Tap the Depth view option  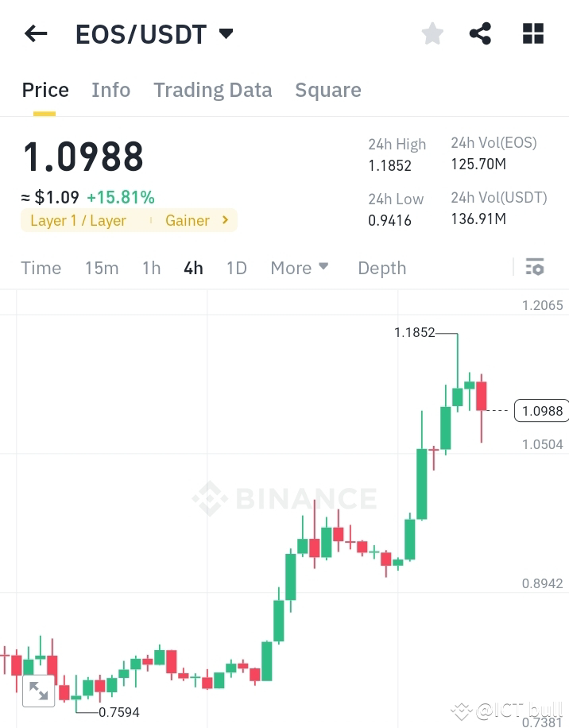pyautogui.click(x=381, y=268)
